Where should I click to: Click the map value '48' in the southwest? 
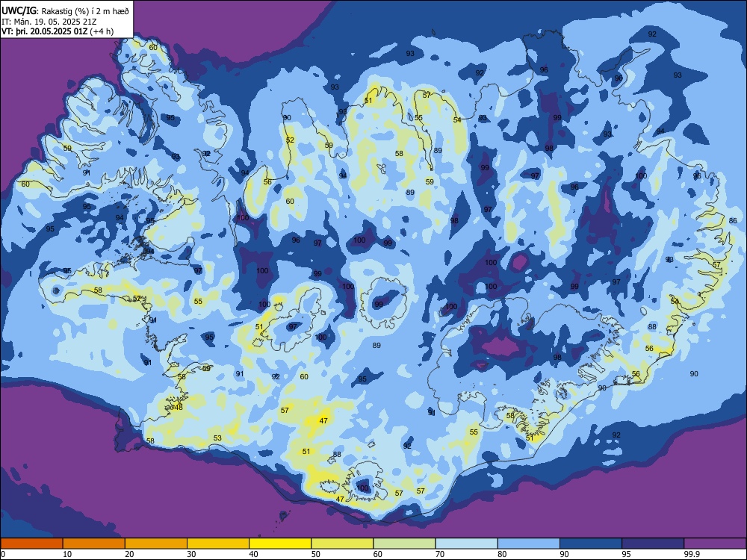point(179,407)
